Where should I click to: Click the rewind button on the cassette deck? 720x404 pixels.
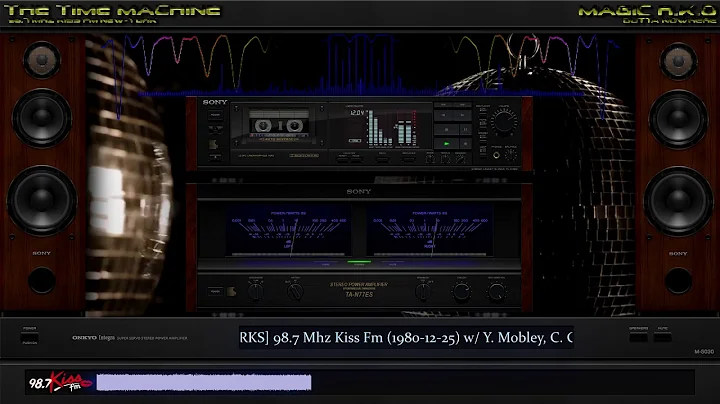pos(444,115)
